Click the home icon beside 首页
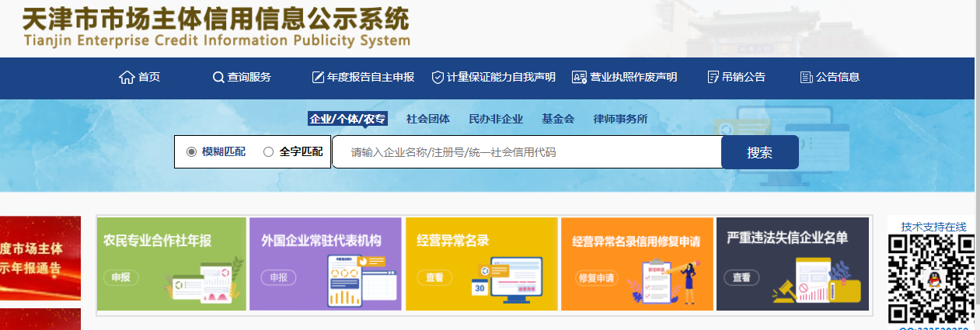The image size is (980, 330). coord(127,77)
